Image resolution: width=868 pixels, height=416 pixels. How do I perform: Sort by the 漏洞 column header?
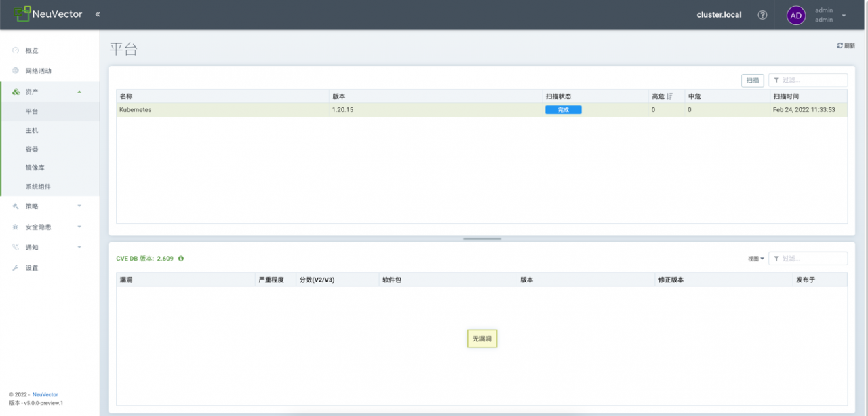tap(186, 280)
